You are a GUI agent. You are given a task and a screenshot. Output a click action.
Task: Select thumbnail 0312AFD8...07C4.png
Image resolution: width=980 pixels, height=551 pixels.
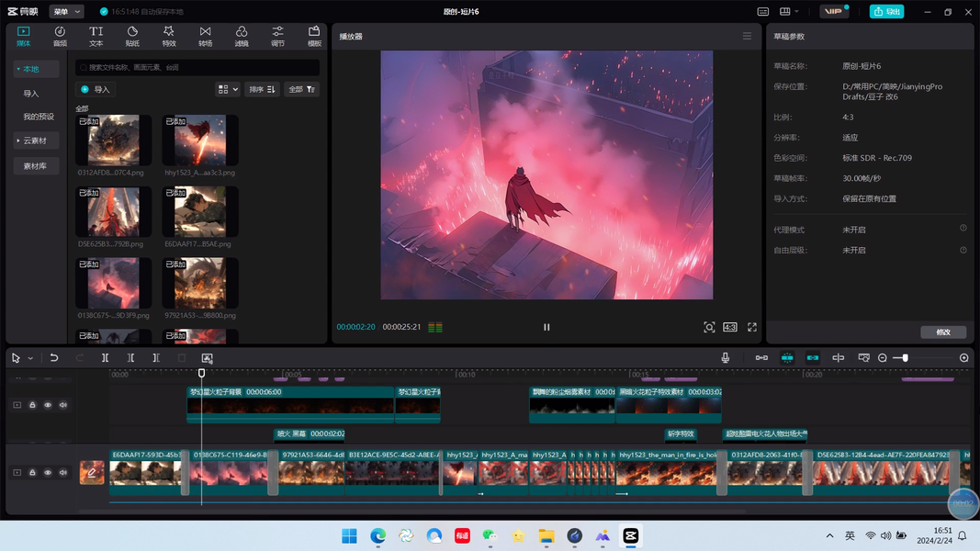coord(113,141)
